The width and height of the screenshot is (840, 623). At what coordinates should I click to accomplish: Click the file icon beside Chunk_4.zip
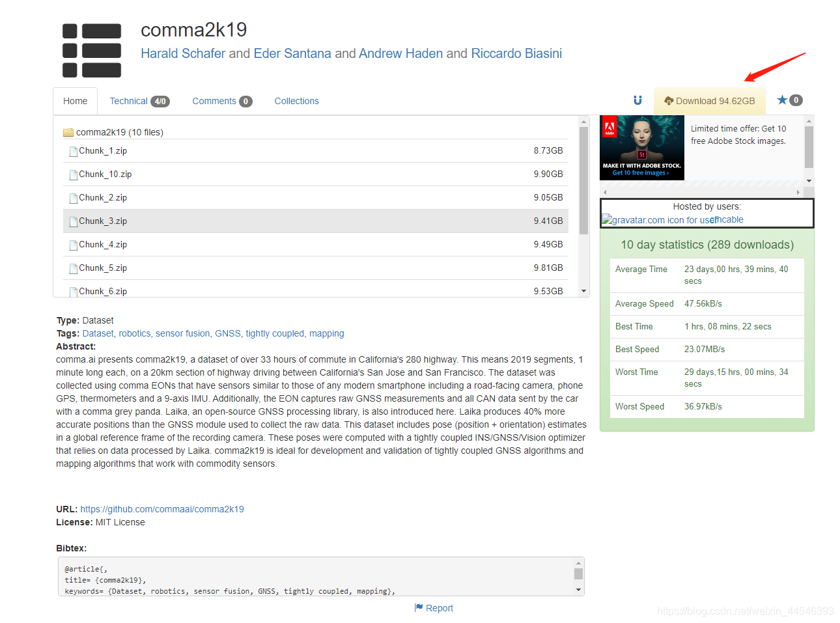click(74, 245)
